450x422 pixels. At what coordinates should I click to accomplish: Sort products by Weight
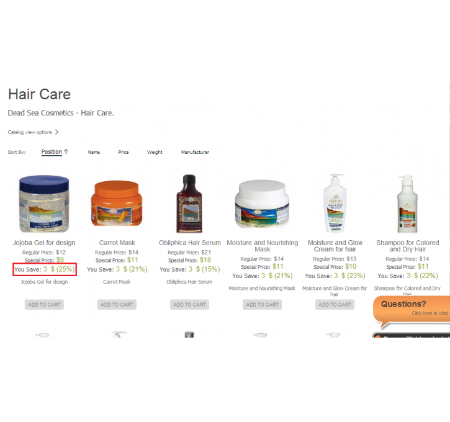tap(155, 152)
